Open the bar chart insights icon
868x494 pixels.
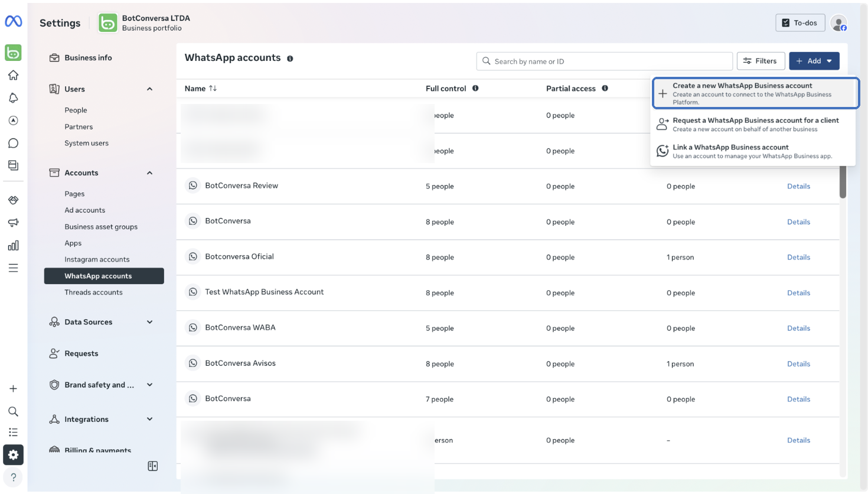(x=13, y=245)
